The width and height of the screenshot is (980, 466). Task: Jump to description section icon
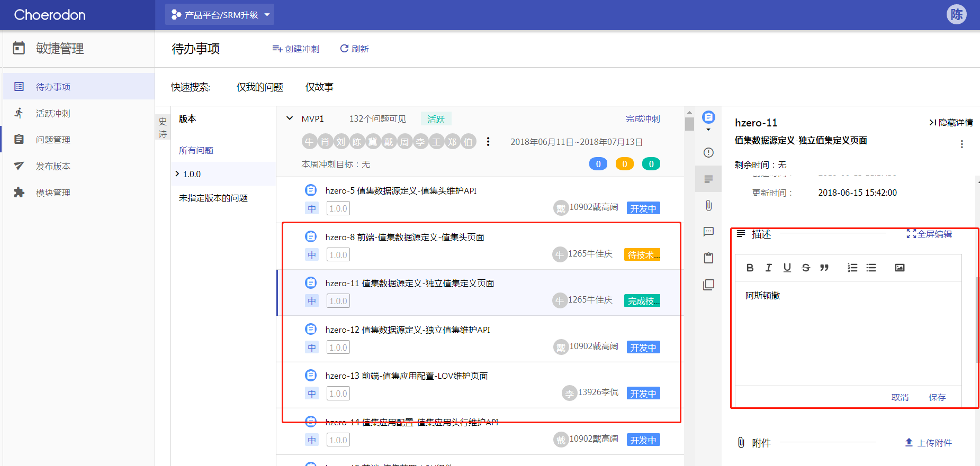[708, 179]
